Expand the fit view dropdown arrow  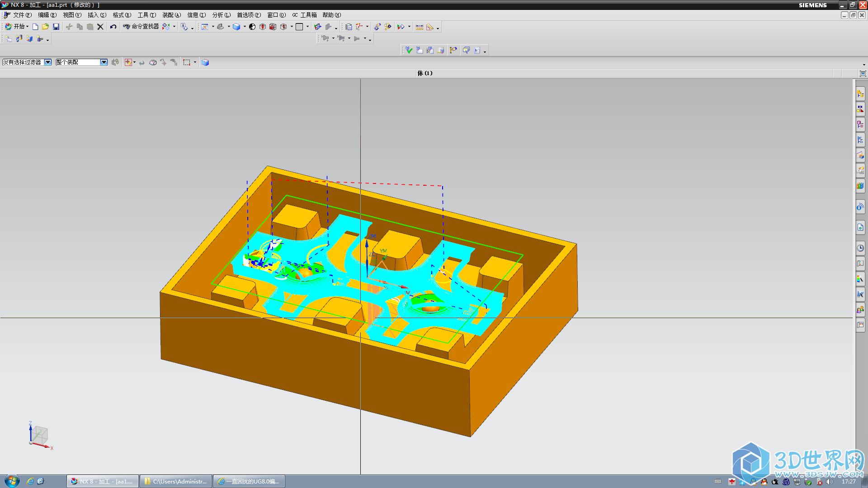213,27
